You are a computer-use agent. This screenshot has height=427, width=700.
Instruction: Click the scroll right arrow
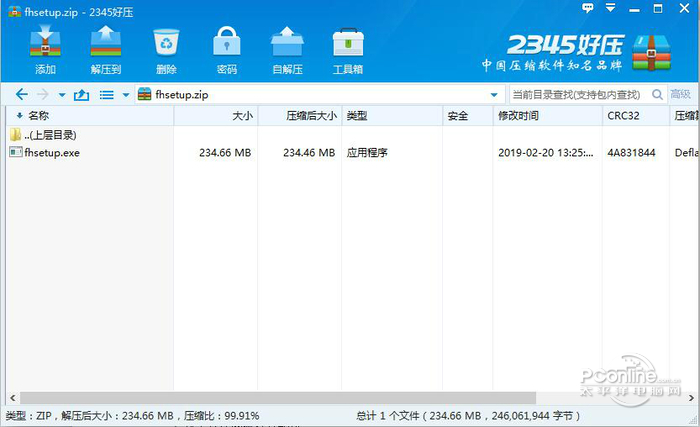tap(691, 398)
